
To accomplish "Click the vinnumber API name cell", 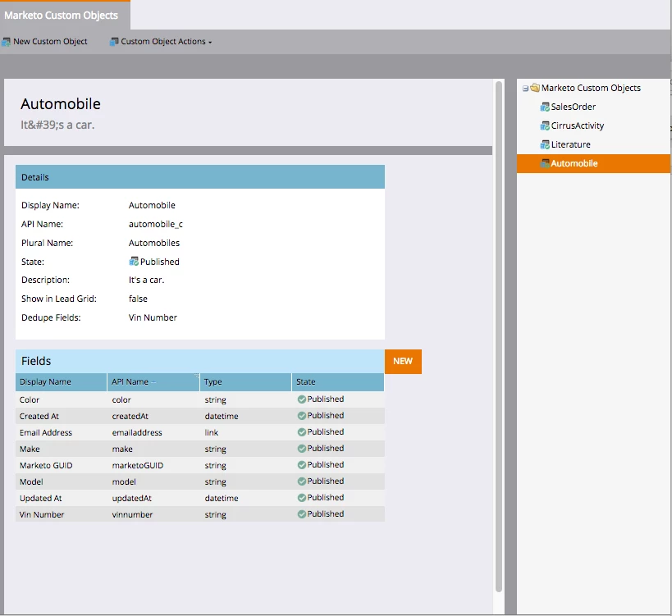I will coord(132,514).
